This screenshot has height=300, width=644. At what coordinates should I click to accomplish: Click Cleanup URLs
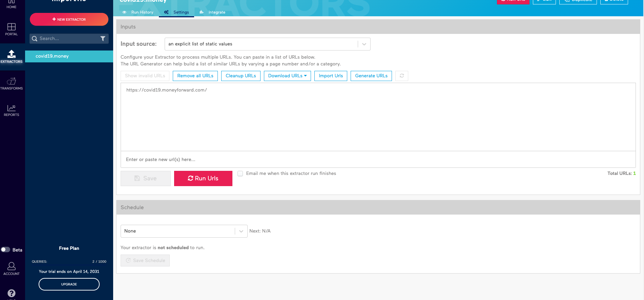(241, 76)
